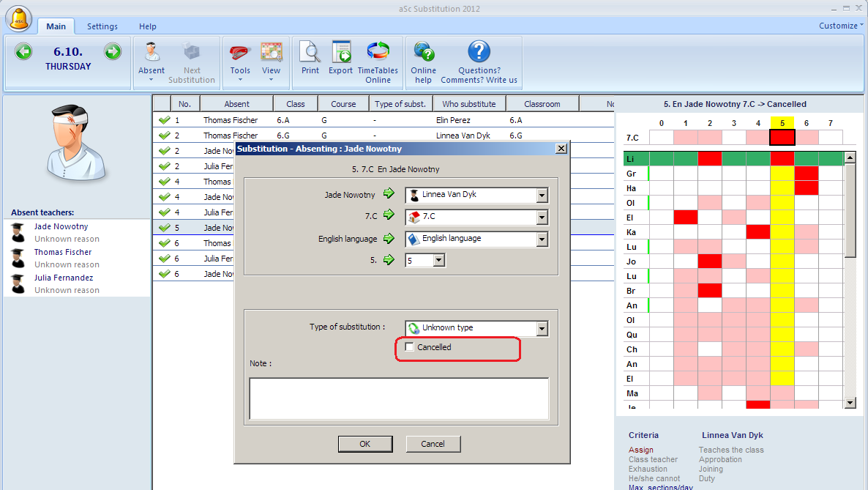This screenshot has width=868, height=490.
Task: Confirm the substitution with OK
Action: [365, 443]
